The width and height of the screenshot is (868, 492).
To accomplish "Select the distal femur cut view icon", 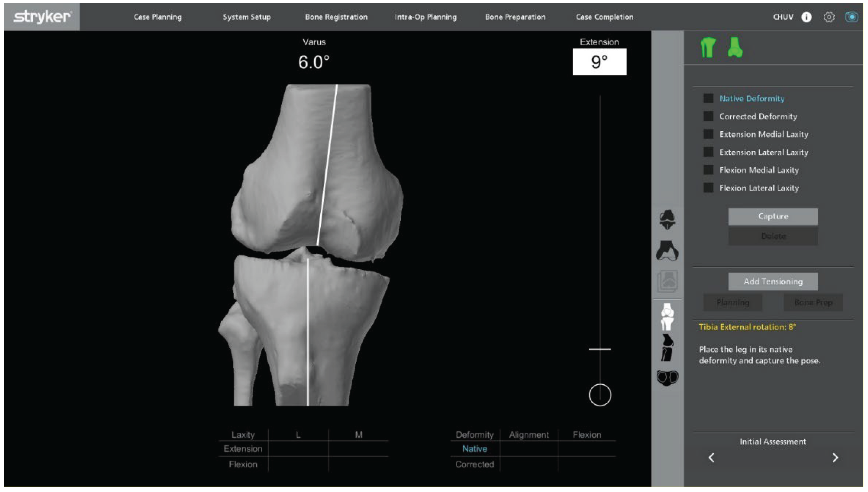I will [667, 251].
